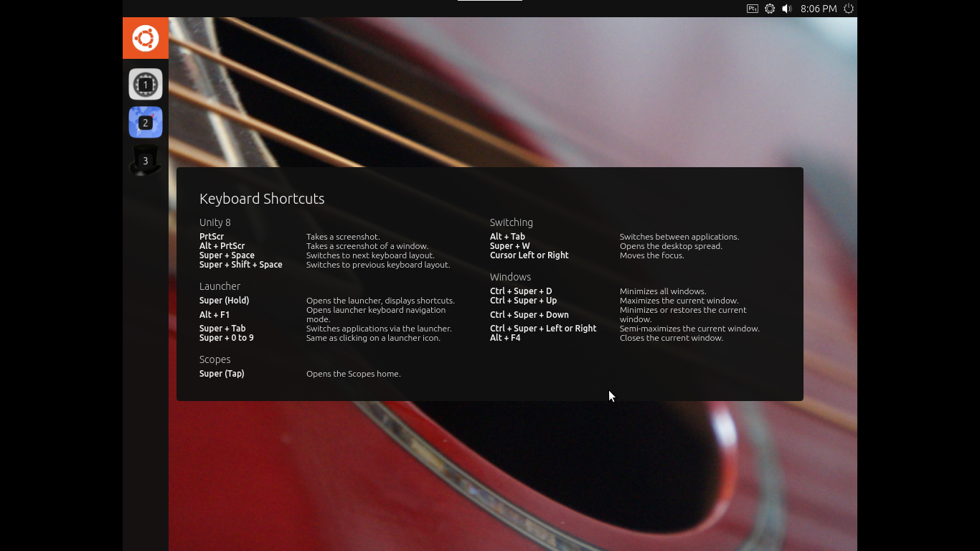Viewport: 980px width, 551px height.
Task: Click the "Super + 0 to 9" shortcut
Action: (227, 338)
